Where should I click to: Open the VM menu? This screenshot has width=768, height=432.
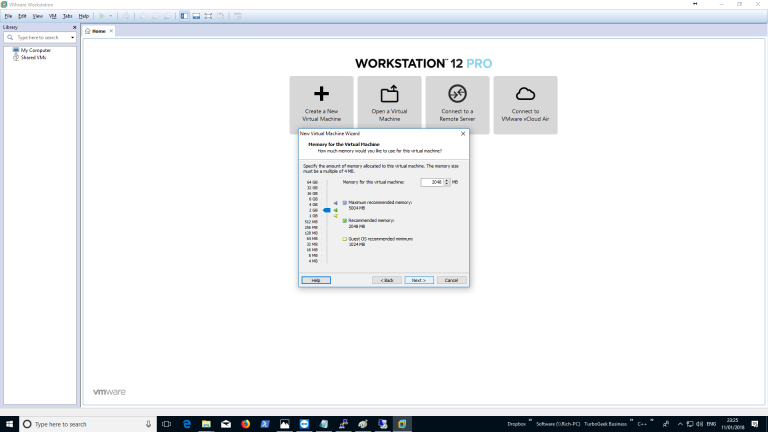click(52, 16)
